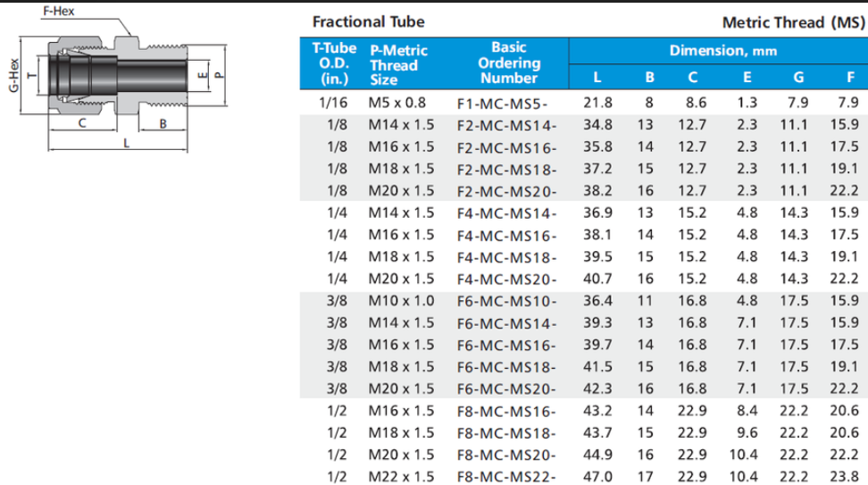Click the T-Tube O.D. column header
This screenshot has height=485, width=868.
(x=333, y=63)
